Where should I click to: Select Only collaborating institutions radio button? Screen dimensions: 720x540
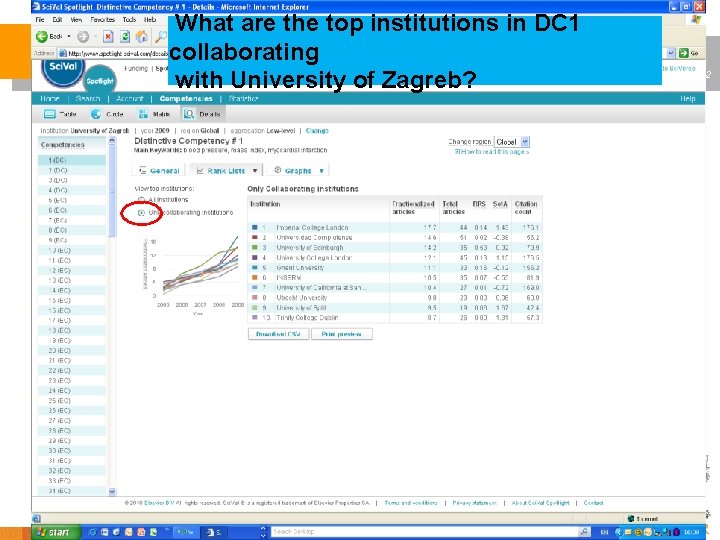141,213
